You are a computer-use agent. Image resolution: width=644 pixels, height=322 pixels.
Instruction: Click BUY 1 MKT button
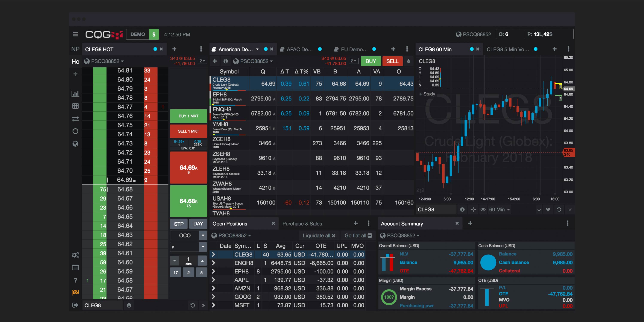188,116
